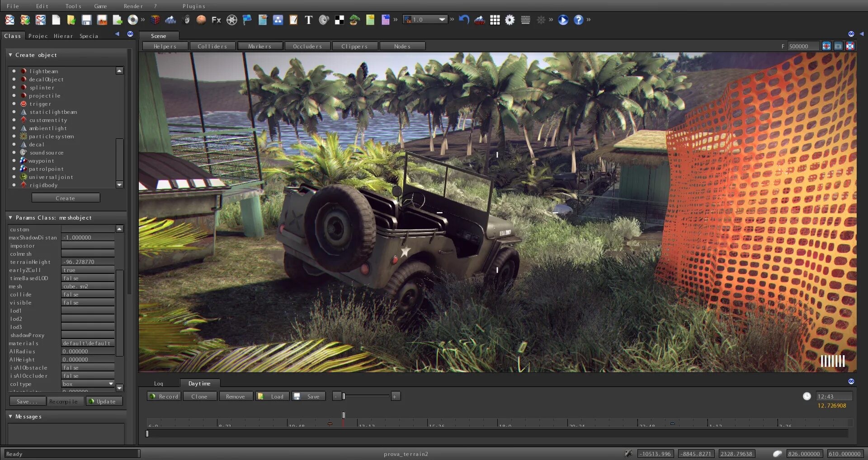Click the floppy disk save icon
The width and height of the screenshot is (868, 460).
click(x=86, y=20)
